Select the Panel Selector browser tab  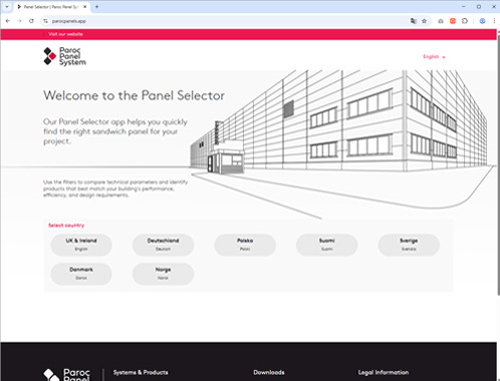pyautogui.click(x=52, y=7)
